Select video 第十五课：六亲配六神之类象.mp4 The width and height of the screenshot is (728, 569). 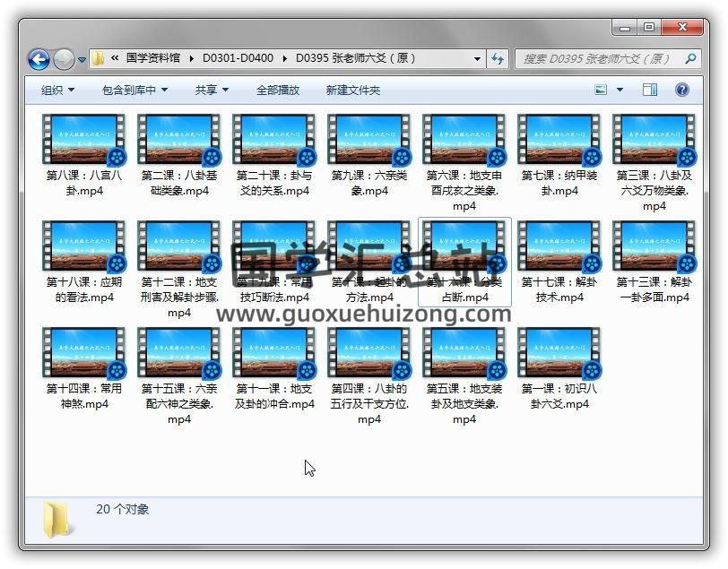point(179,376)
